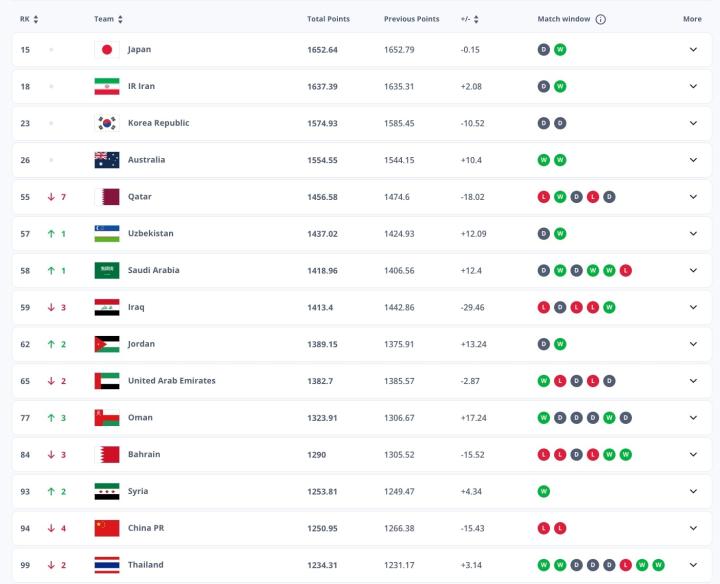Expand the Uzbekistan row details

pyautogui.click(x=692, y=234)
